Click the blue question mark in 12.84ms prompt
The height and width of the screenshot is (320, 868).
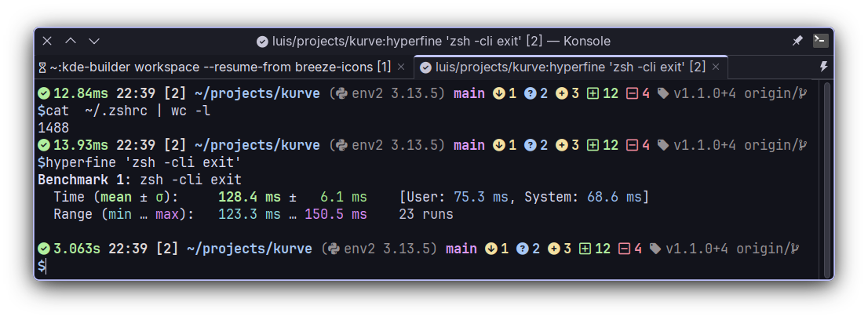(x=530, y=93)
